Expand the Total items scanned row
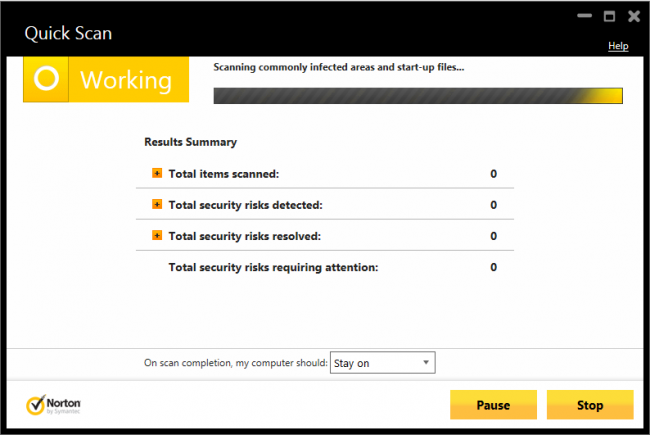The width and height of the screenshot is (650, 435). coord(157,173)
